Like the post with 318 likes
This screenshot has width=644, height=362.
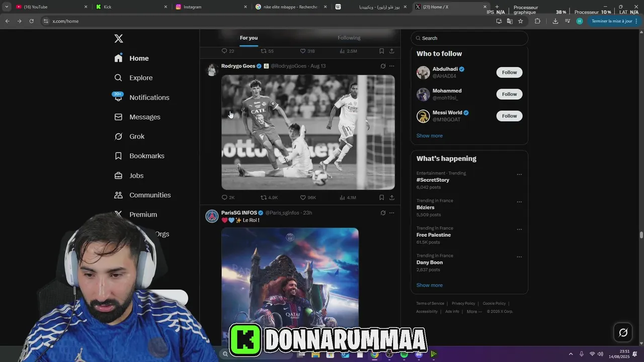(307, 51)
